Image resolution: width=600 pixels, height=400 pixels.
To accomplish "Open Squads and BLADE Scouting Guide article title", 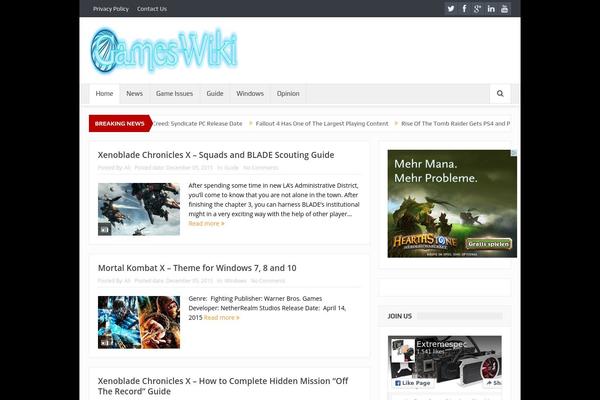I will [216, 155].
